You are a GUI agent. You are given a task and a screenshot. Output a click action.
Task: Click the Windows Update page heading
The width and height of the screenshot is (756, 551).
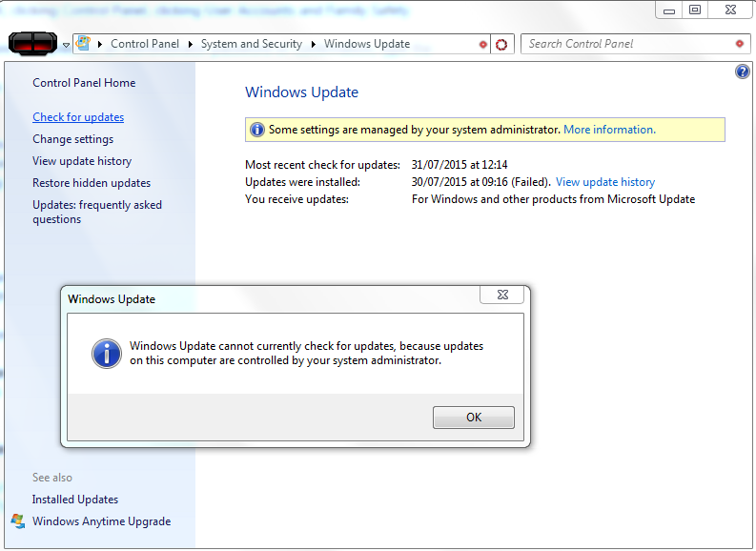coord(302,92)
